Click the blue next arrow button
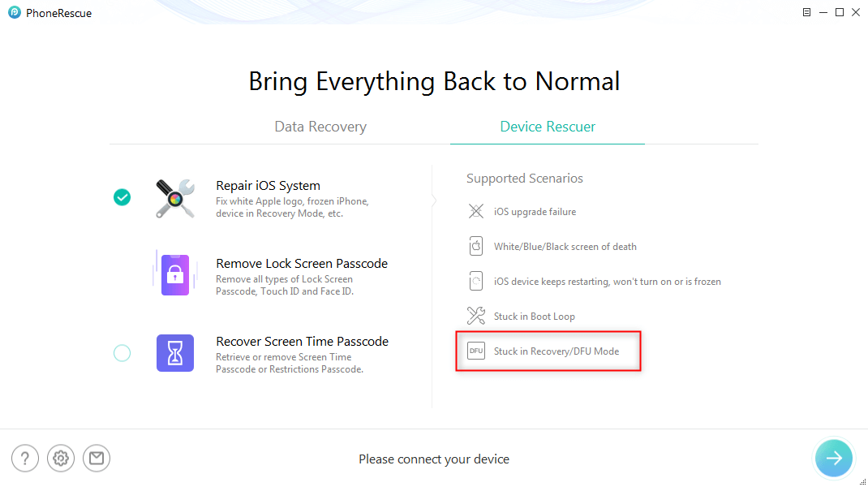The width and height of the screenshot is (868, 487). (x=834, y=459)
